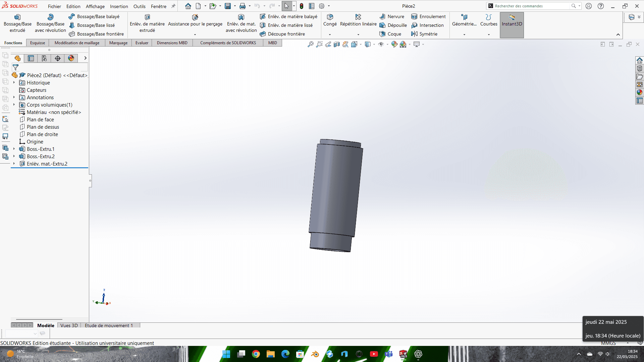Select Bossage/Base frontière tool
The height and width of the screenshot is (362, 644).
click(96, 34)
